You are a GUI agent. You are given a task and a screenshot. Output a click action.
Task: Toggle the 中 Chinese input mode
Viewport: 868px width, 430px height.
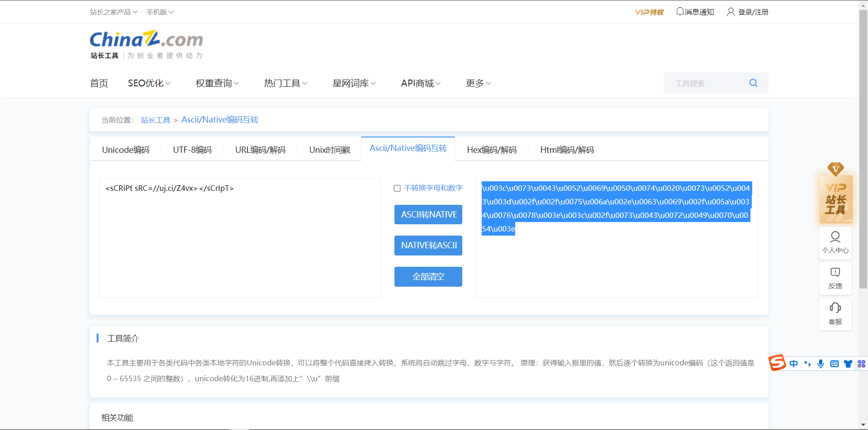click(x=794, y=364)
